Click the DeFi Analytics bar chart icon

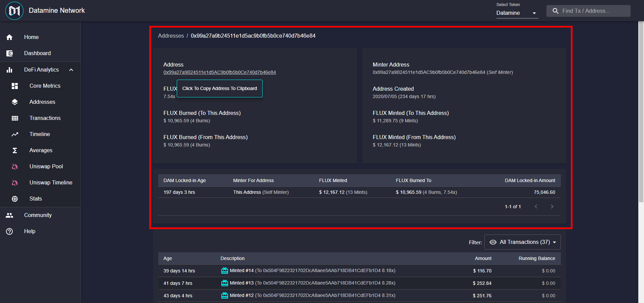point(9,70)
